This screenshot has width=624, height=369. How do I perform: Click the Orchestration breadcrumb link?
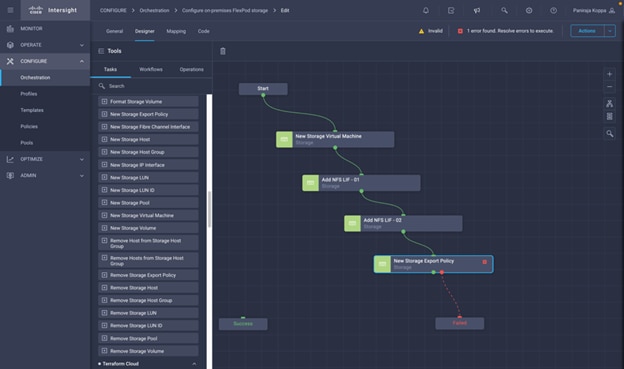point(154,10)
